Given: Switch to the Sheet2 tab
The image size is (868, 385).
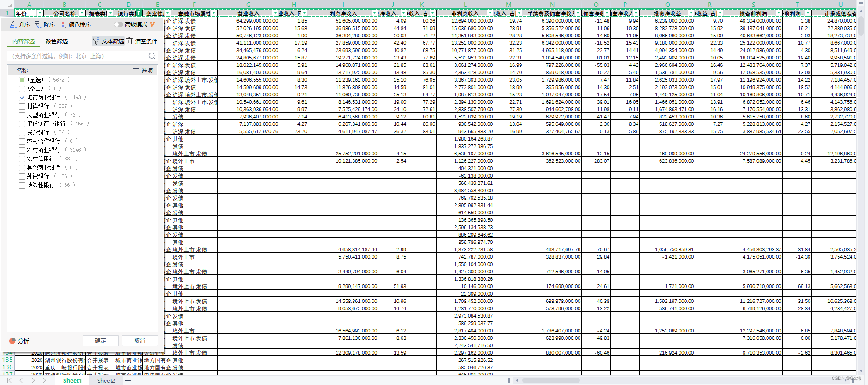Looking at the screenshot, I should [x=106, y=380].
